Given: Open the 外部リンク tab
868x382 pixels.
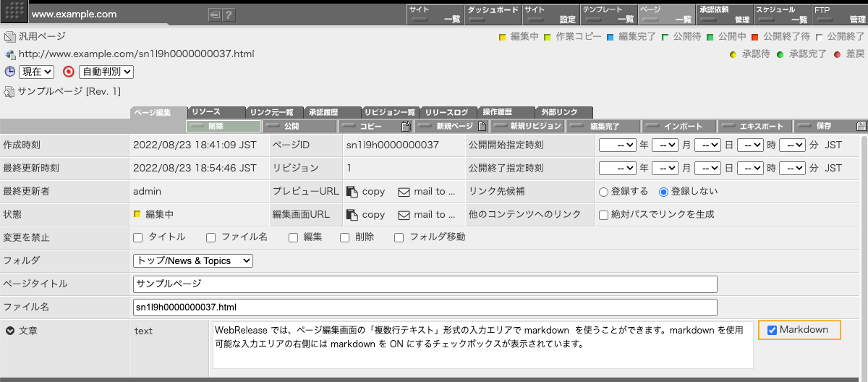Looking at the screenshot, I should [563, 112].
